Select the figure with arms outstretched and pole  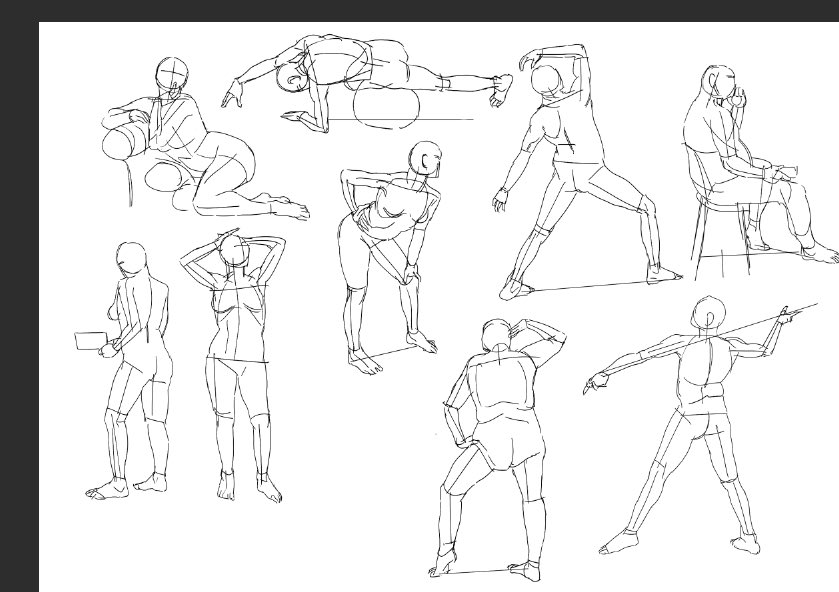click(x=700, y=426)
